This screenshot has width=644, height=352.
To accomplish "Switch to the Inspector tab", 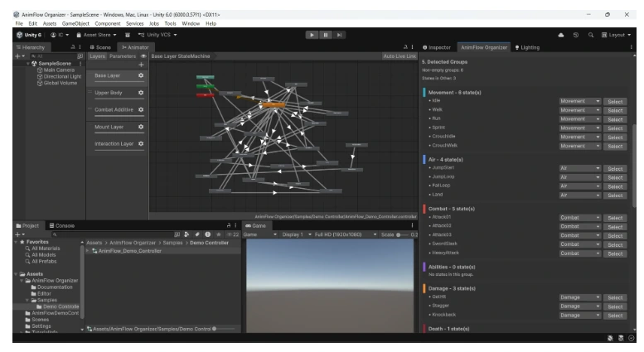I will point(437,47).
